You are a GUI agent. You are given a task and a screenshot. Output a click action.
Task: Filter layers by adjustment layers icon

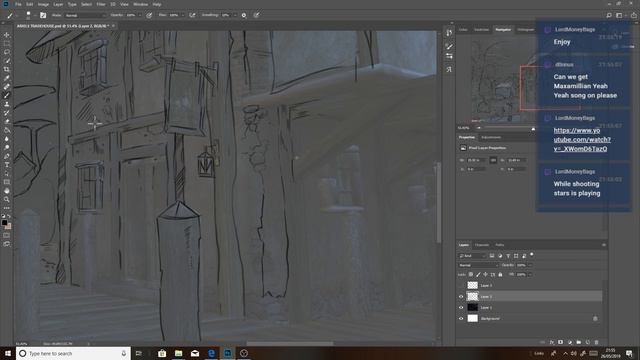(x=500, y=256)
